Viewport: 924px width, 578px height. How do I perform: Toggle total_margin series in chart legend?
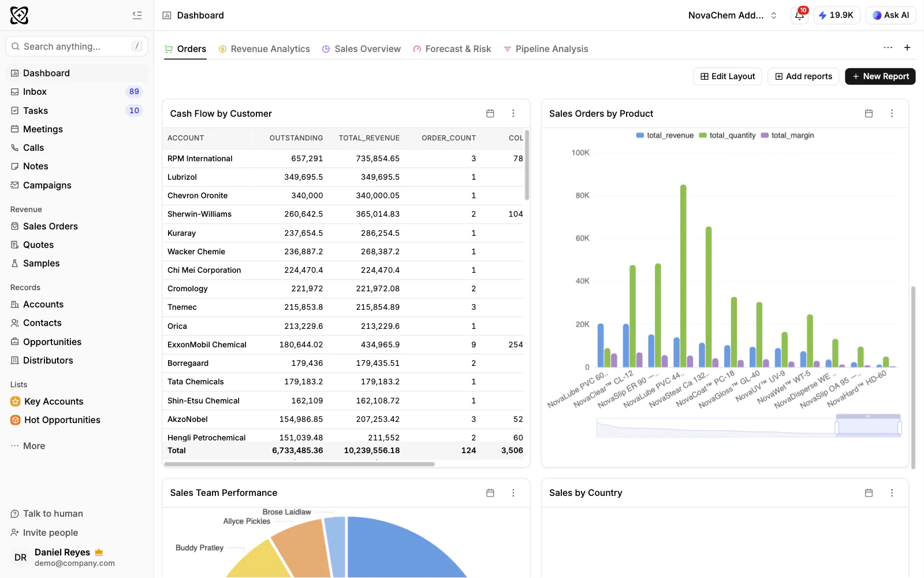click(x=788, y=136)
